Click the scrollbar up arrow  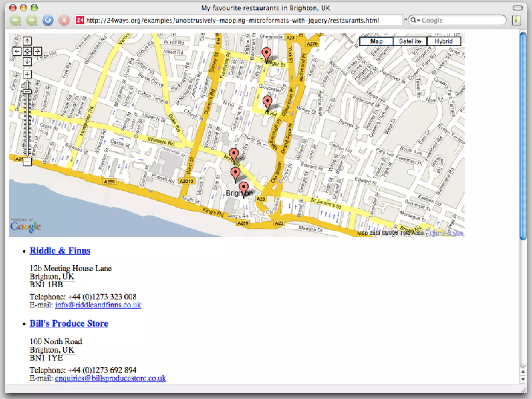pos(523,372)
